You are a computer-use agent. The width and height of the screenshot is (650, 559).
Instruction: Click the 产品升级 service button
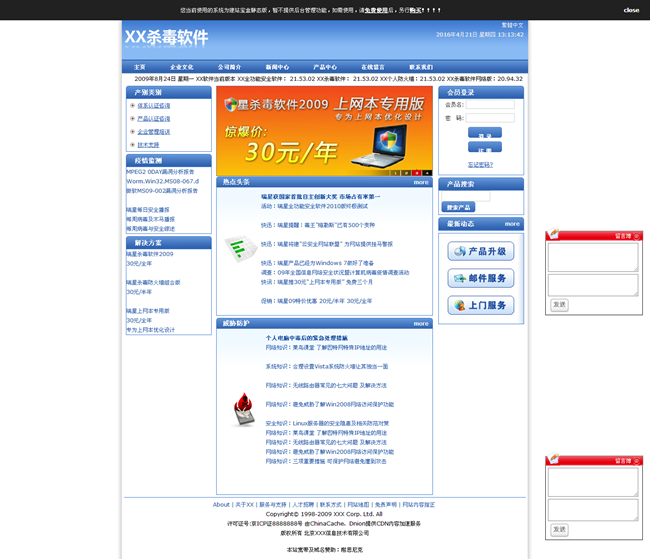click(x=480, y=251)
